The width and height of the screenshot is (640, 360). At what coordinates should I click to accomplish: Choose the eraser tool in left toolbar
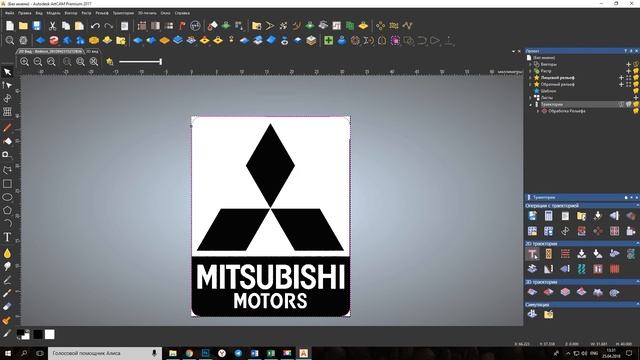[7, 307]
